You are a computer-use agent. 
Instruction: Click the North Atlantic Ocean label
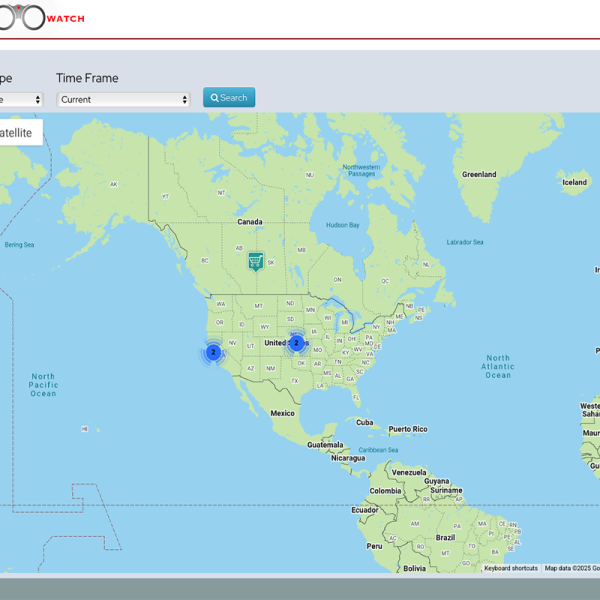(x=498, y=366)
